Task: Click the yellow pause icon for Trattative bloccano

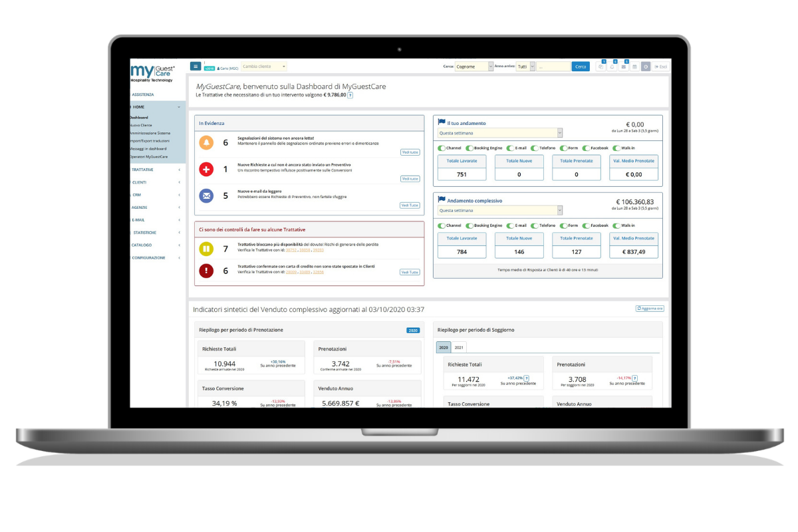Action: point(207,248)
